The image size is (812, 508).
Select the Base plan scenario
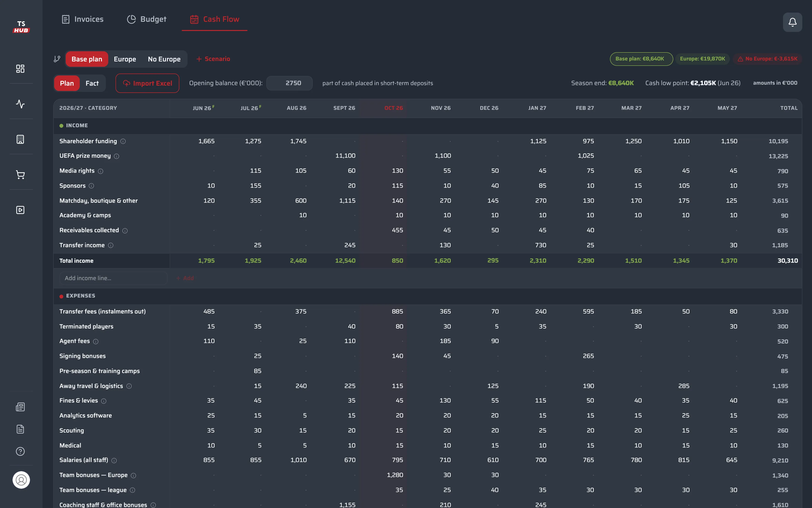coord(87,59)
